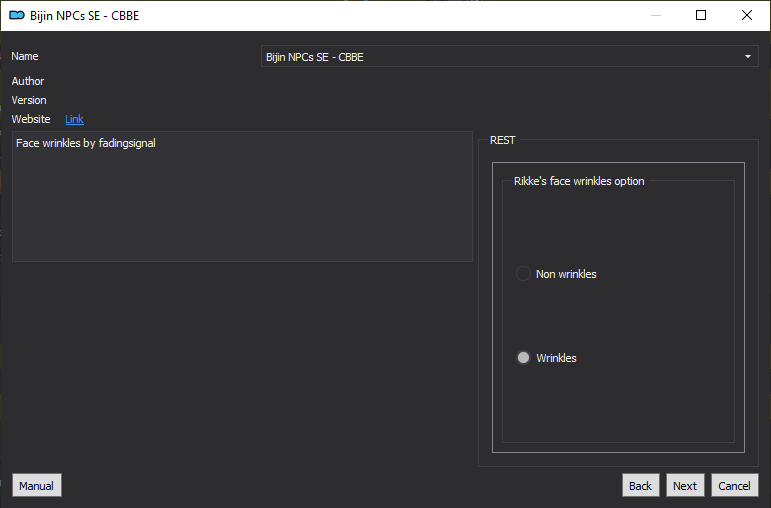This screenshot has width=771, height=508.
Task: Go Back to previous installer page
Action: click(x=640, y=485)
